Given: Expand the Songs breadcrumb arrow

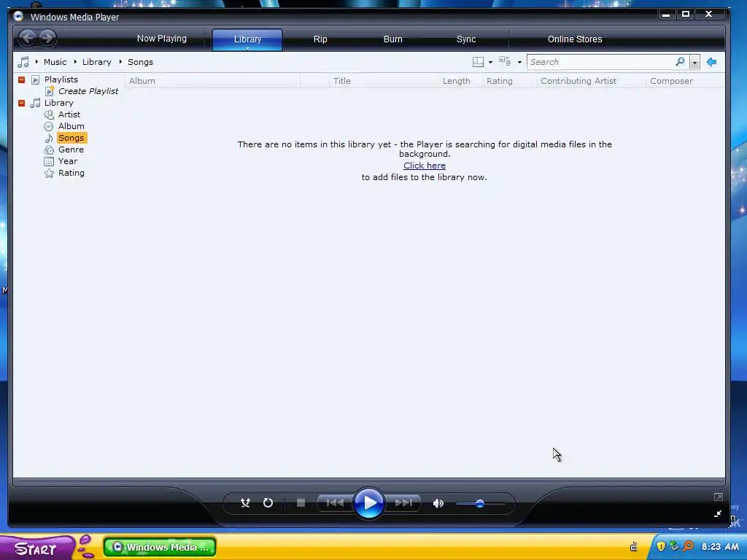Looking at the screenshot, I should 120,62.
